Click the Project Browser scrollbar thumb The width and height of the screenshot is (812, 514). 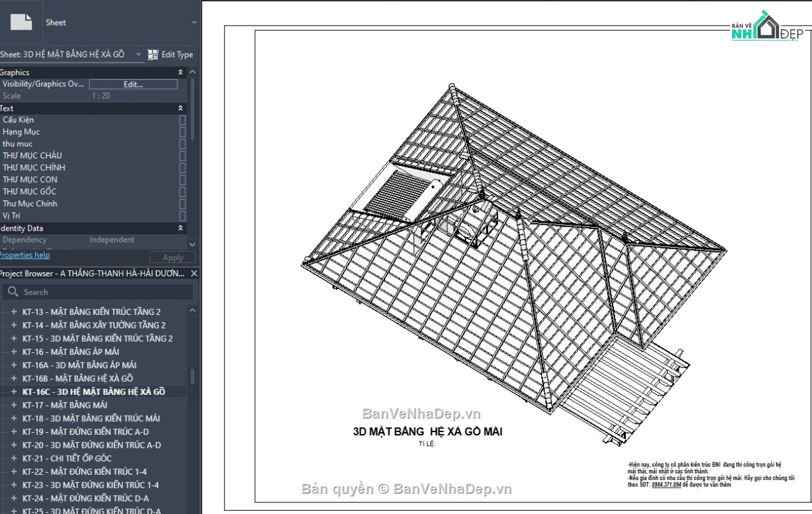click(x=193, y=377)
